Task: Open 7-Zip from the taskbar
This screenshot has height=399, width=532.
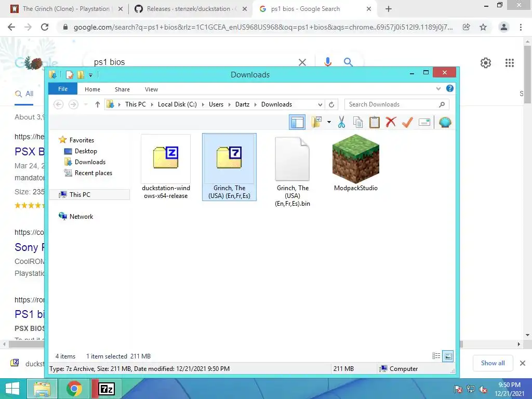Action: tap(107, 389)
